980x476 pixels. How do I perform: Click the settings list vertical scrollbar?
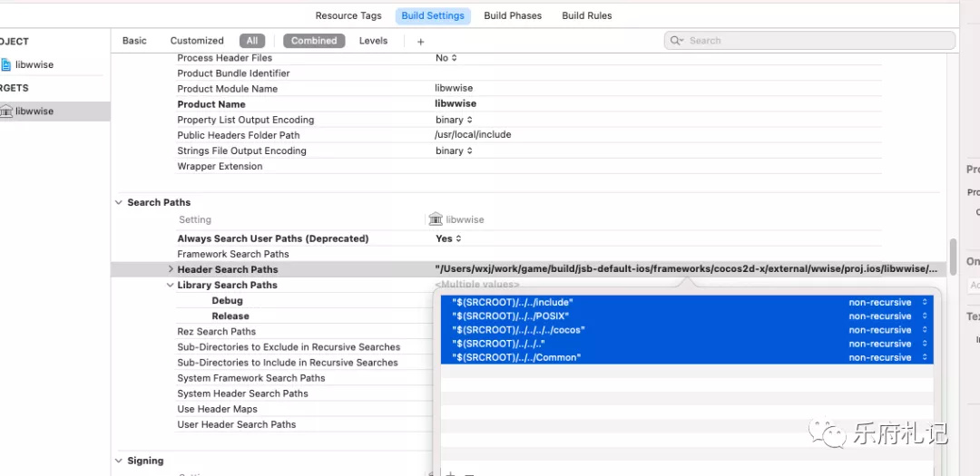click(x=953, y=257)
